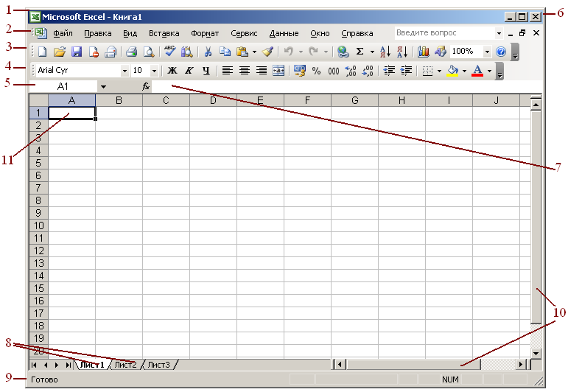Sort descending Я to A

click(402, 52)
